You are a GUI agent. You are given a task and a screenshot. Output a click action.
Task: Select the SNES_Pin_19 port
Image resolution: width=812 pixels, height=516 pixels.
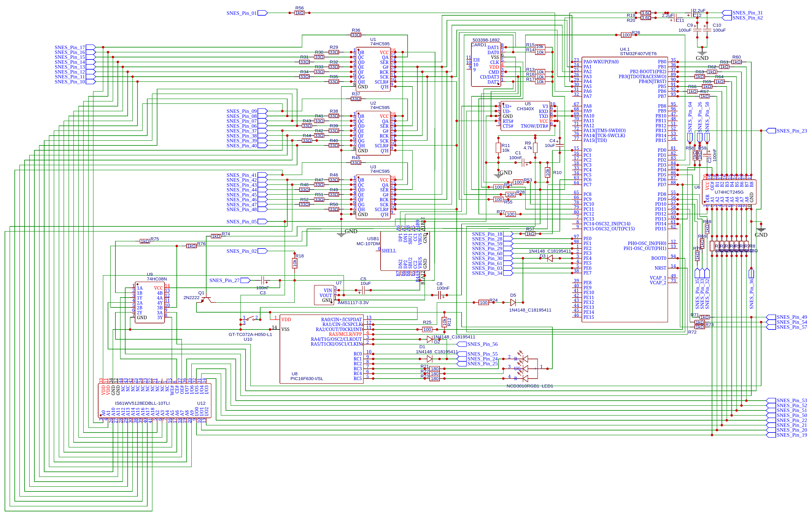[x=786, y=435]
